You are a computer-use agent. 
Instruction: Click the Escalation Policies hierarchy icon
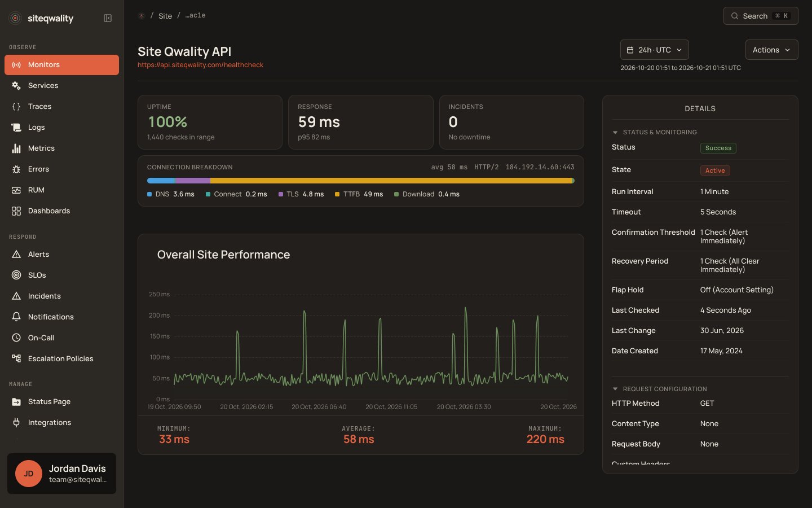(x=16, y=358)
